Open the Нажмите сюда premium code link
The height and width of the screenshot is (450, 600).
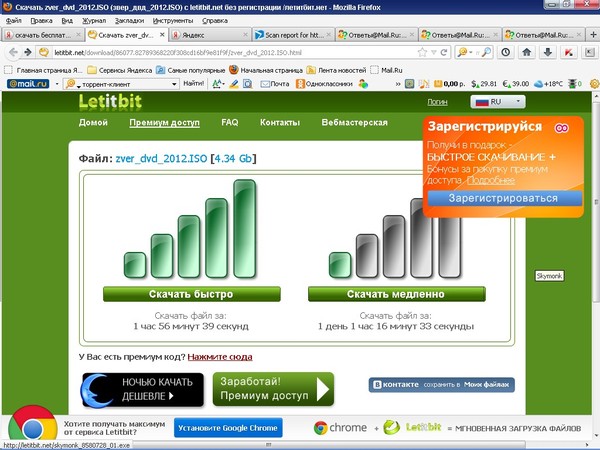pos(220,357)
